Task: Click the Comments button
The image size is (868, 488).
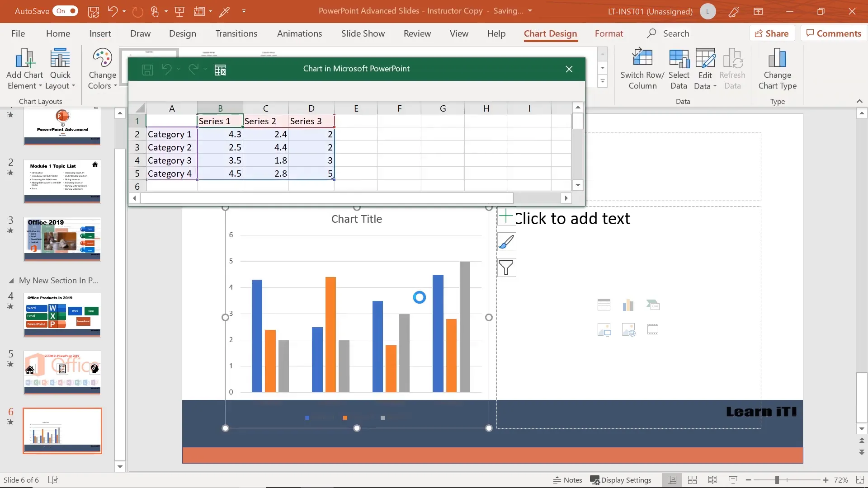Action: [x=834, y=33]
